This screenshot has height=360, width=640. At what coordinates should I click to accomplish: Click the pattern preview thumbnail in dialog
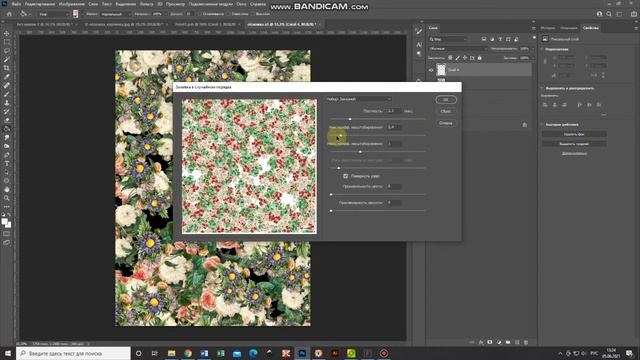(x=249, y=167)
